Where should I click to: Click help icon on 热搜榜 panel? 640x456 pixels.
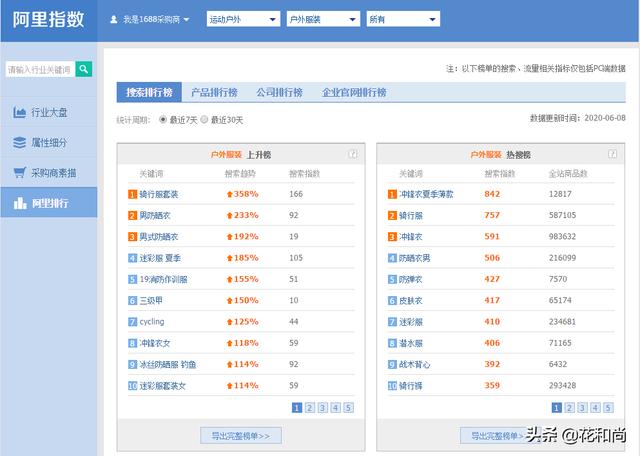[x=612, y=154]
